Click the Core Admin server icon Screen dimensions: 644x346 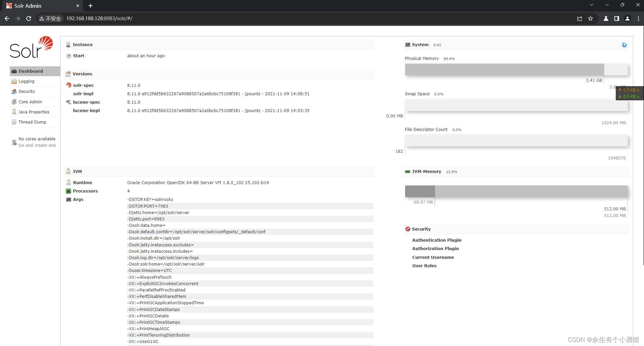pos(14,102)
